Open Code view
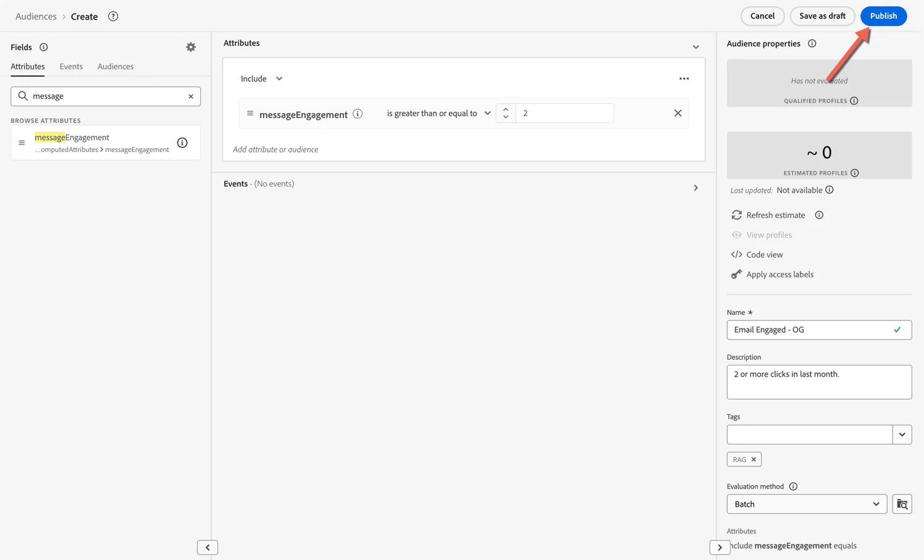Viewport: 924px width, 560px height. 757,254
